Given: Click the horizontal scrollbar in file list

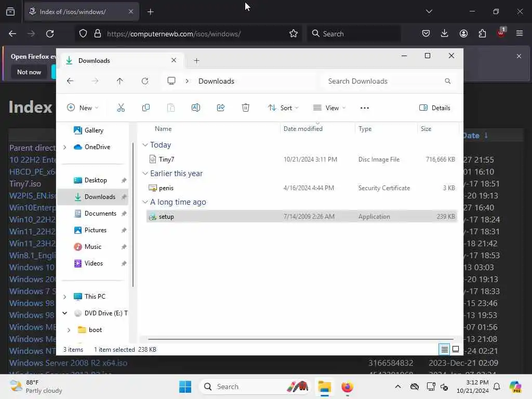Looking at the screenshot, I should click(x=301, y=339).
